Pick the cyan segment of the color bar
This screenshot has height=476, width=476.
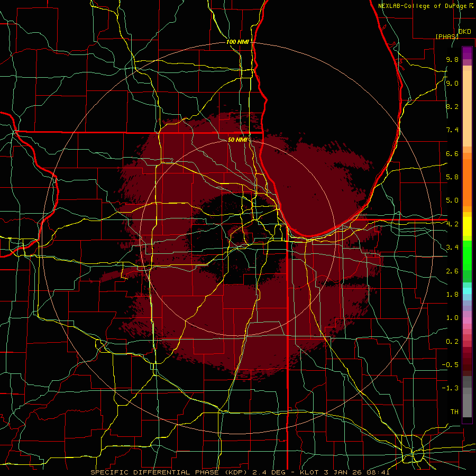pos(467,291)
